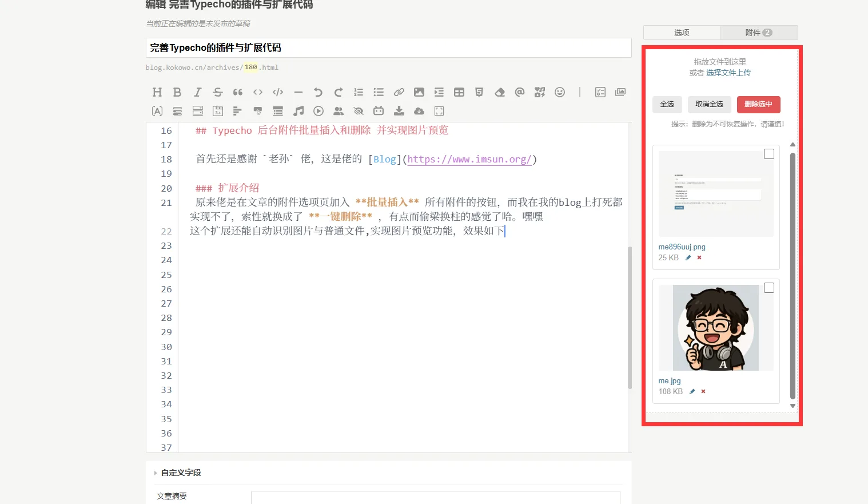Click the 全选 button
Viewport: 868px width, 504px height.
[667, 104]
